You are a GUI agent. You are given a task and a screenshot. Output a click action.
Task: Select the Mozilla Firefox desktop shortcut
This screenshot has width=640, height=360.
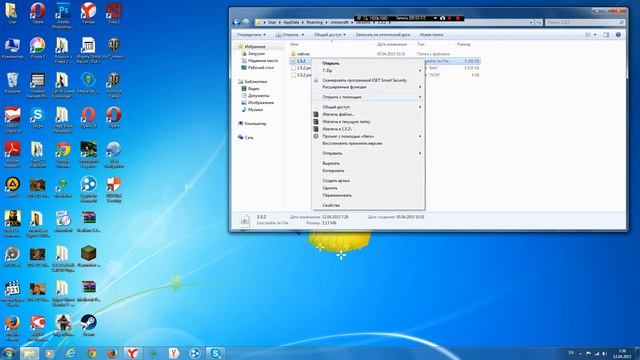(x=12, y=328)
